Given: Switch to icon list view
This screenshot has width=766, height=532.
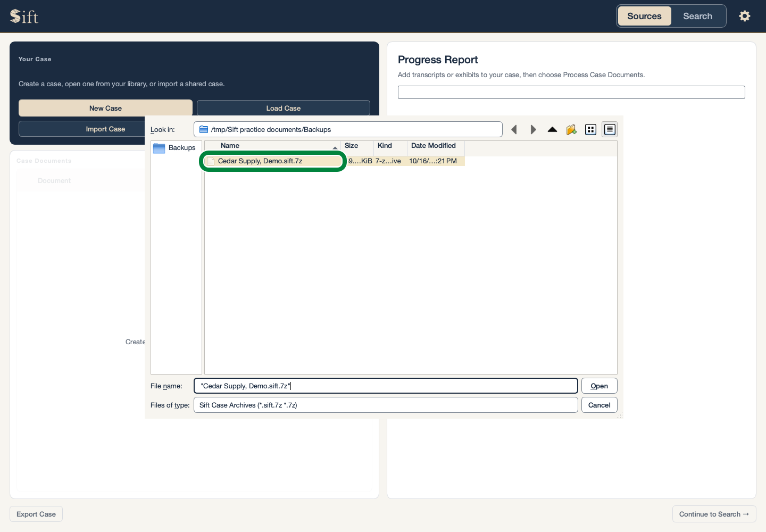Looking at the screenshot, I should [x=590, y=129].
